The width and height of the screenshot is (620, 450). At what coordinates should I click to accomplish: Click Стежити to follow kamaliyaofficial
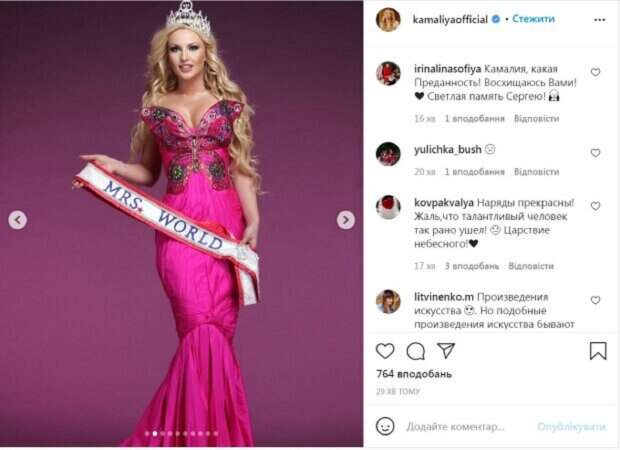pos(533,19)
